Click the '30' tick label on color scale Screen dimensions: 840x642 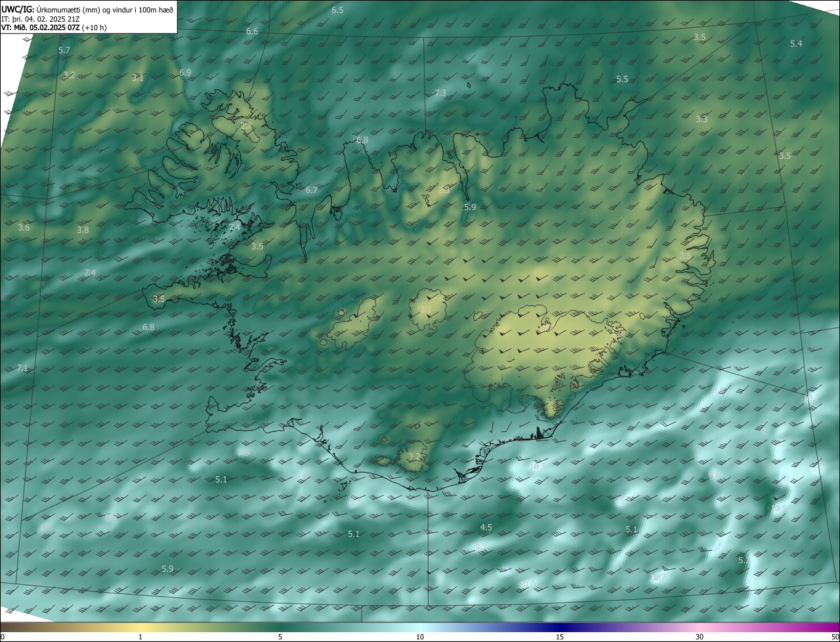click(700, 637)
